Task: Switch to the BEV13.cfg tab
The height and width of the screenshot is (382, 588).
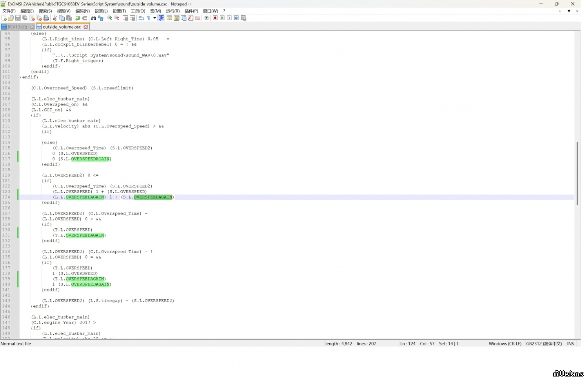Action: point(17,27)
